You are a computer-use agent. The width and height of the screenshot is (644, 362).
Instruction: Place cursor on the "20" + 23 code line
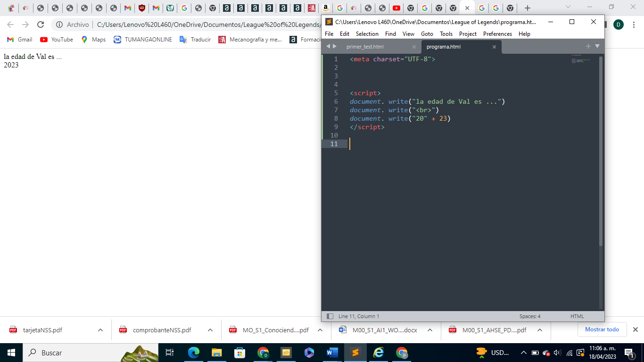point(400,118)
